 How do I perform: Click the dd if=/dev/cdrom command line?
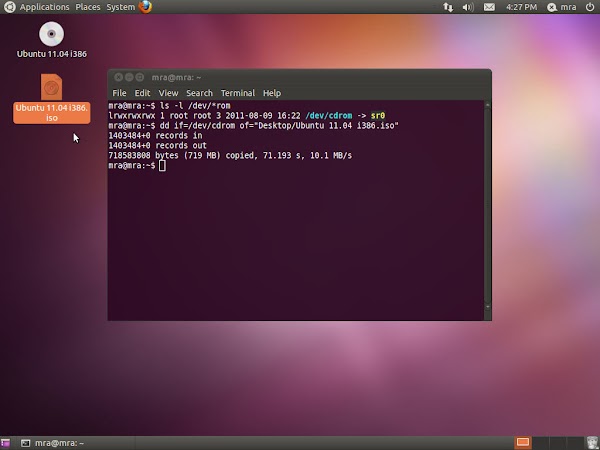tap(279, 126)
